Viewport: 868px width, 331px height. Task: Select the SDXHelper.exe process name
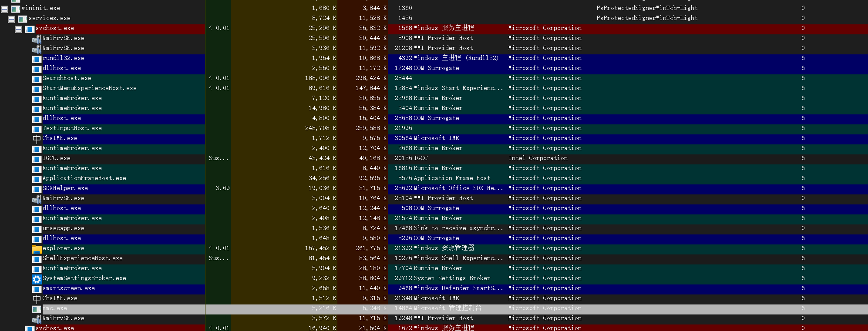pyautogui.click(x=65, y=188)
